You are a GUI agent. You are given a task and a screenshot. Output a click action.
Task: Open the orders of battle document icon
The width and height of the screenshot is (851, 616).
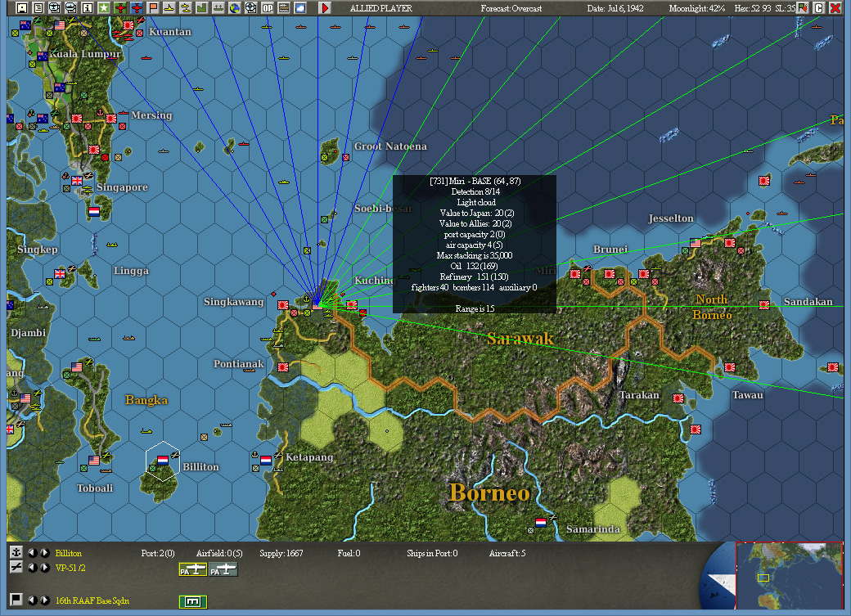38,8
